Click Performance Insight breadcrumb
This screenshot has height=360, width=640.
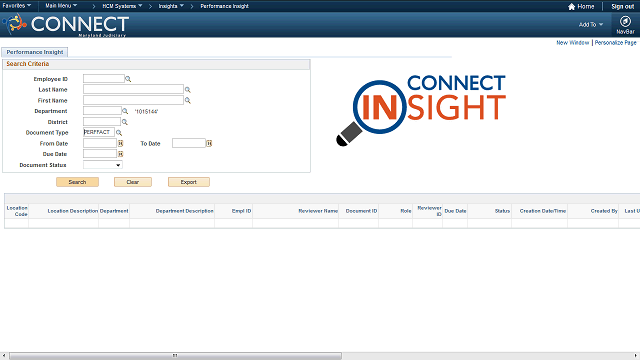tap(224, 6)
